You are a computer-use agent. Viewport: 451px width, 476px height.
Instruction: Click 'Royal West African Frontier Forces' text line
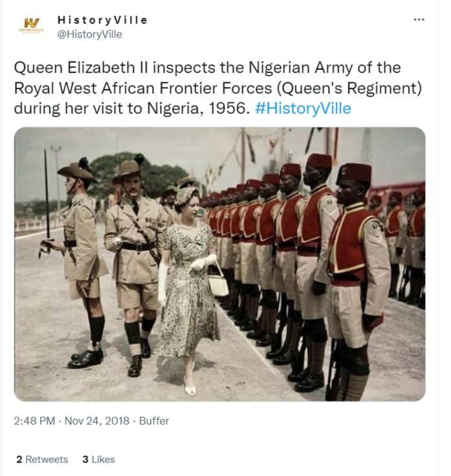pyautogui.click(x=143, y=88)
